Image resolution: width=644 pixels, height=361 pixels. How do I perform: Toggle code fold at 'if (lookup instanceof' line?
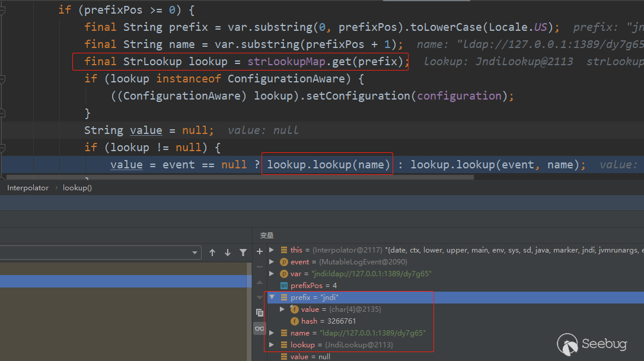pyautogui.click(x=2, y=79)
